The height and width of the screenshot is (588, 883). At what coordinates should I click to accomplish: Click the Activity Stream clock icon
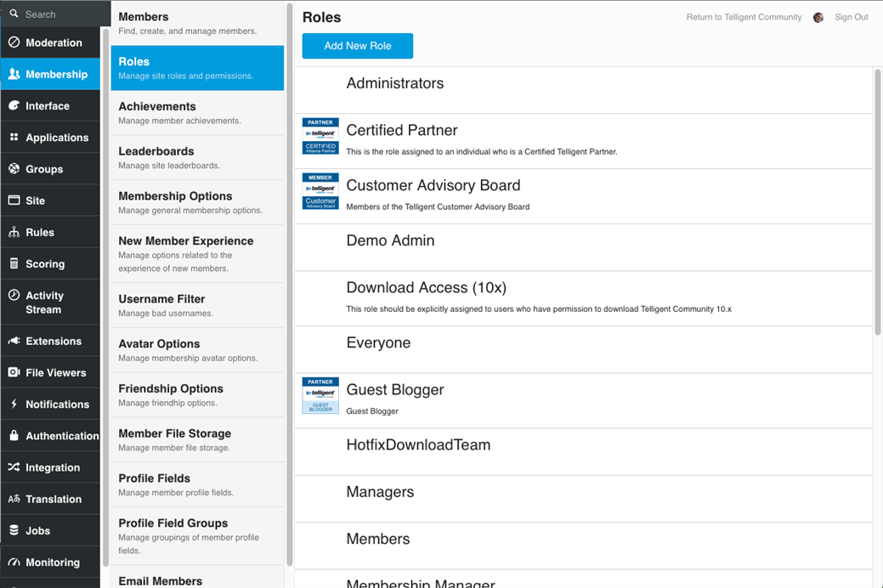(14, 295)
